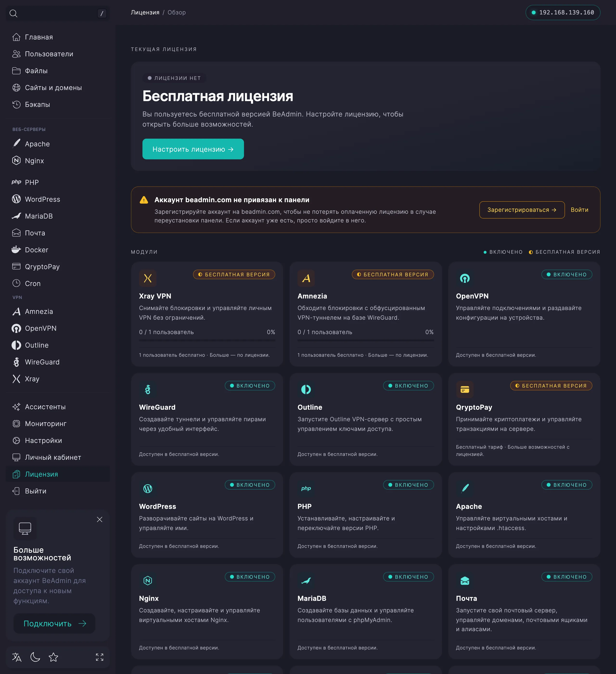Click the Лицензия breadcrumb link
The height and width of the screenshot is (674, 616).
coord(145,12)
